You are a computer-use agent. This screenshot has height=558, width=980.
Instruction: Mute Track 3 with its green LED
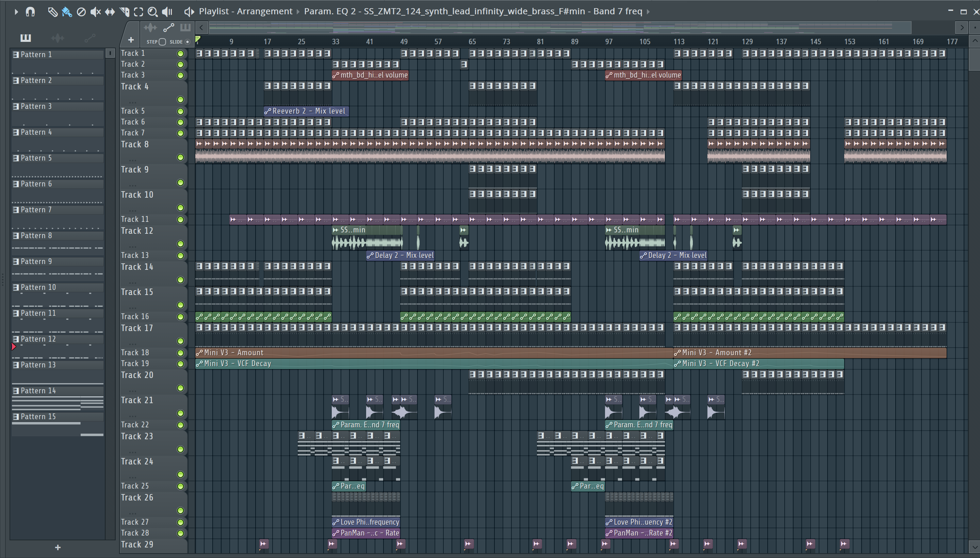[180, 76]
